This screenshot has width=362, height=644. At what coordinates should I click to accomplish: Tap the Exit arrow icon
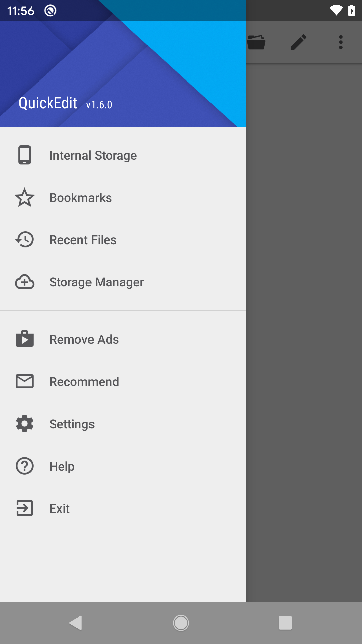click(x=24, y=508)
